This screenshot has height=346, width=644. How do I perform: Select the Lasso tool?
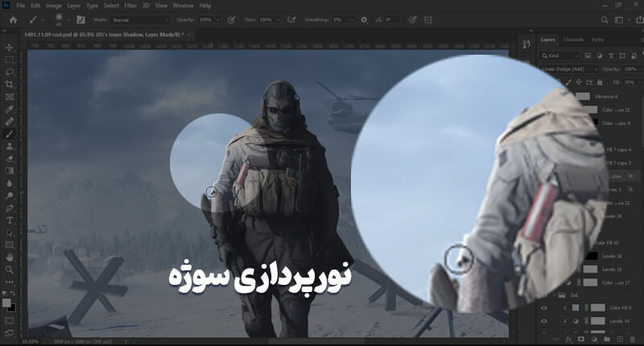pos(10,72)
